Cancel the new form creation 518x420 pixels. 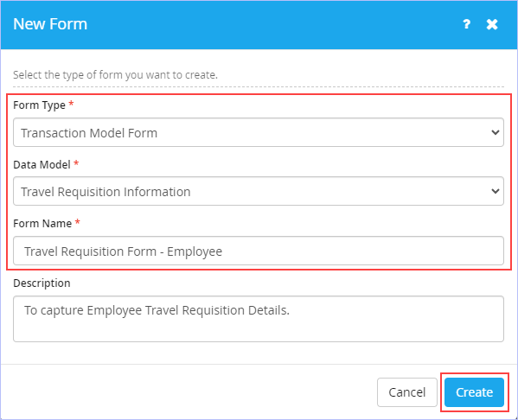coord(407,392)
